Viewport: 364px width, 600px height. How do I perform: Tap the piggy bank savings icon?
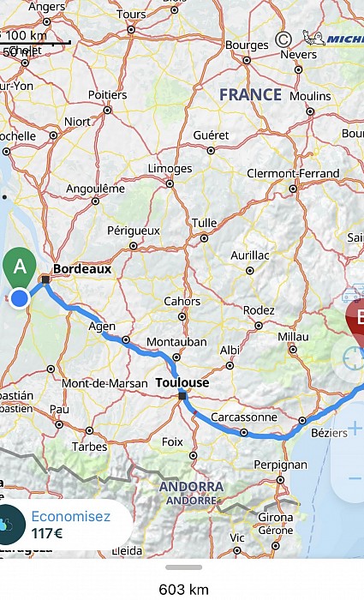[9, 525]
